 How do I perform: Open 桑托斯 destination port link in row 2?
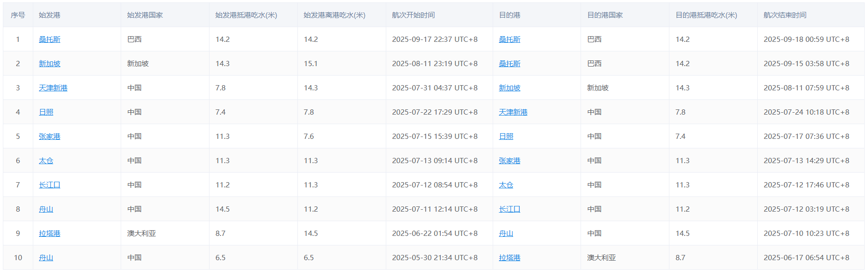(x=509, y=64)
